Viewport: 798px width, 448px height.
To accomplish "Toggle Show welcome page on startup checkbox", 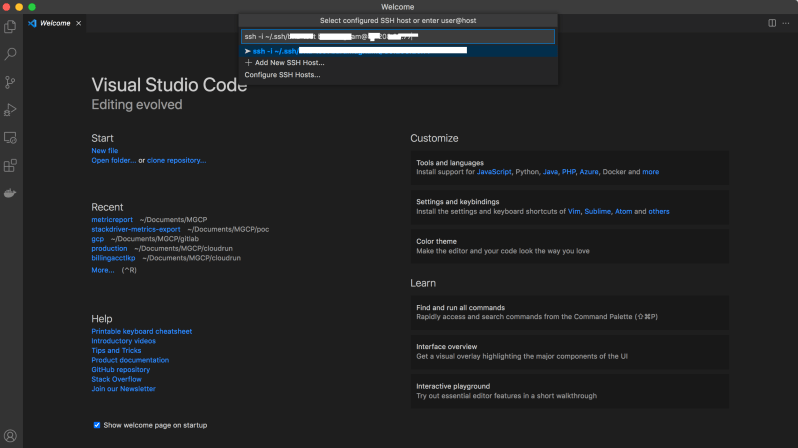I will [97, 425].
